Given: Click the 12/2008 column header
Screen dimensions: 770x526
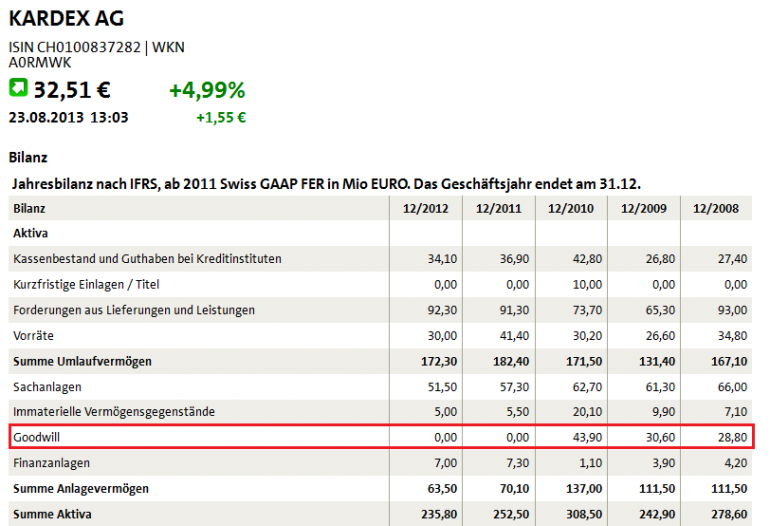Looking at the screenshot, I should pos(716,209).
